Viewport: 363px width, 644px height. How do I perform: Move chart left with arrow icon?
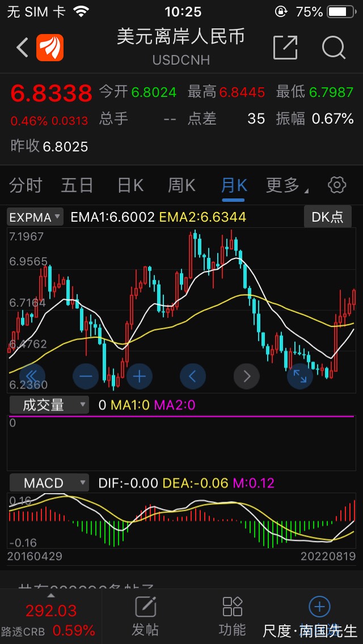(x=193, y=376)
